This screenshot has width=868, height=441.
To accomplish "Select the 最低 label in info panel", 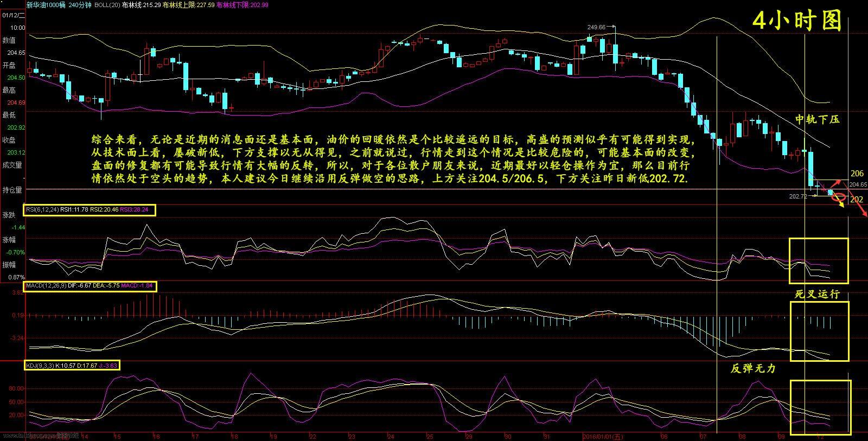I will coord(9,115).
